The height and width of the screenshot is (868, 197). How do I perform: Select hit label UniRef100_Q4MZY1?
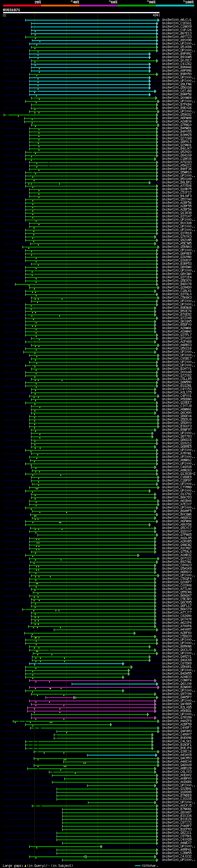tap(176, 656)
